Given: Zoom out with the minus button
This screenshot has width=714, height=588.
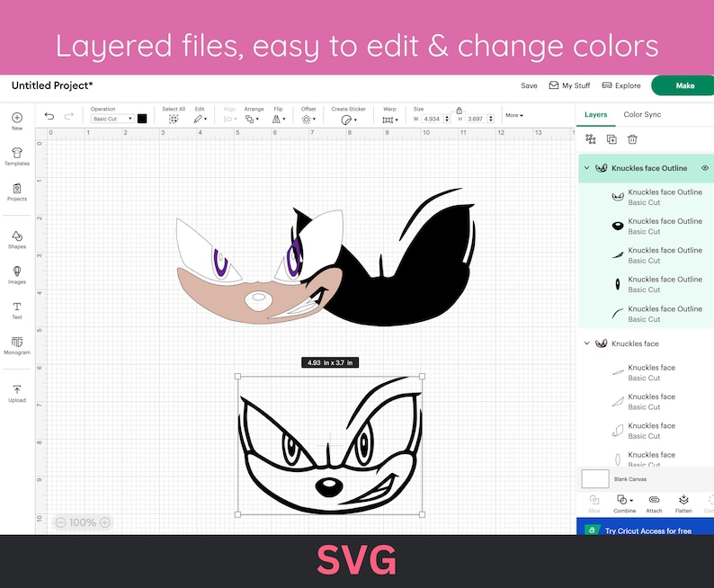Looking at the screenshot, I should tap(60, 522).
